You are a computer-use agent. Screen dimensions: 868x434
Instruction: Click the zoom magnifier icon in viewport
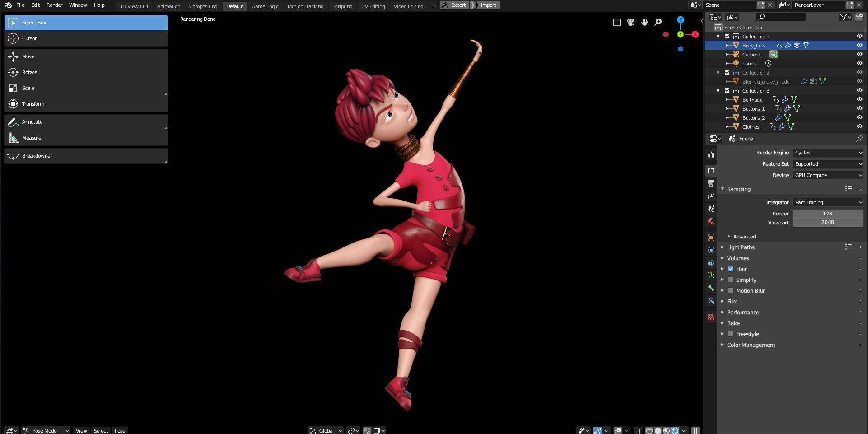pos(658,22)
